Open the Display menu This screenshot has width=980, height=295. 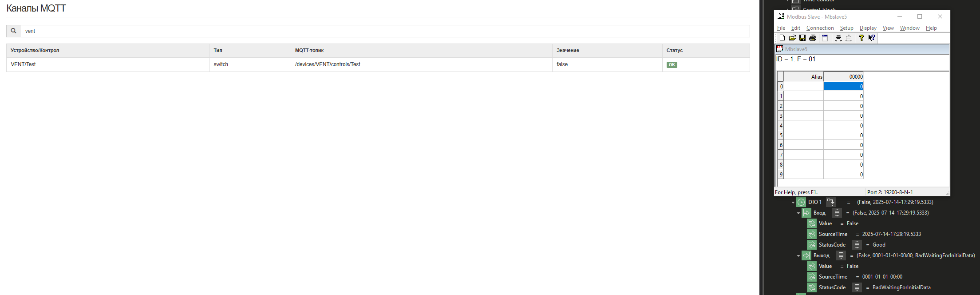868,28
